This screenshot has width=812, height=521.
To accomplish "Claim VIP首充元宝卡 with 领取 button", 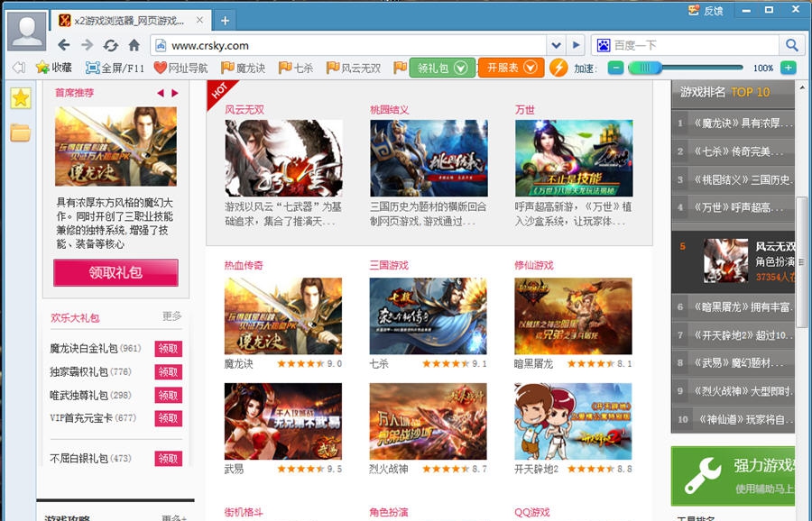I will pos(169,418).
